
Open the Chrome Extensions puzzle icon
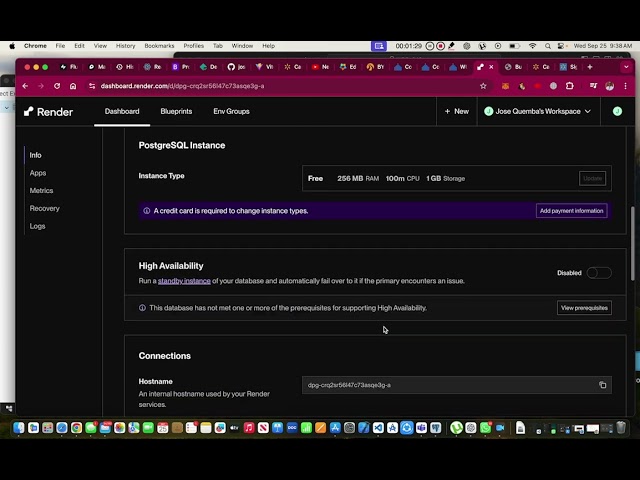tap(570, 86)
